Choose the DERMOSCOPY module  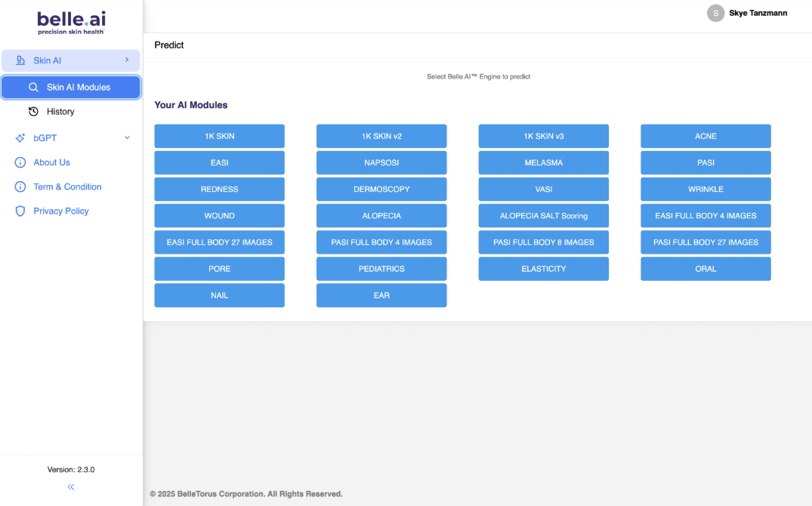coord(381,190)
